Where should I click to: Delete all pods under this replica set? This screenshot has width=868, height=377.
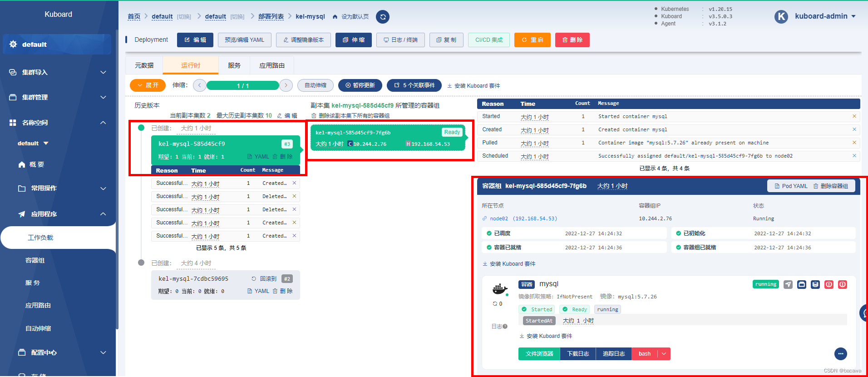pyautogui.click(x=350, y=116)
